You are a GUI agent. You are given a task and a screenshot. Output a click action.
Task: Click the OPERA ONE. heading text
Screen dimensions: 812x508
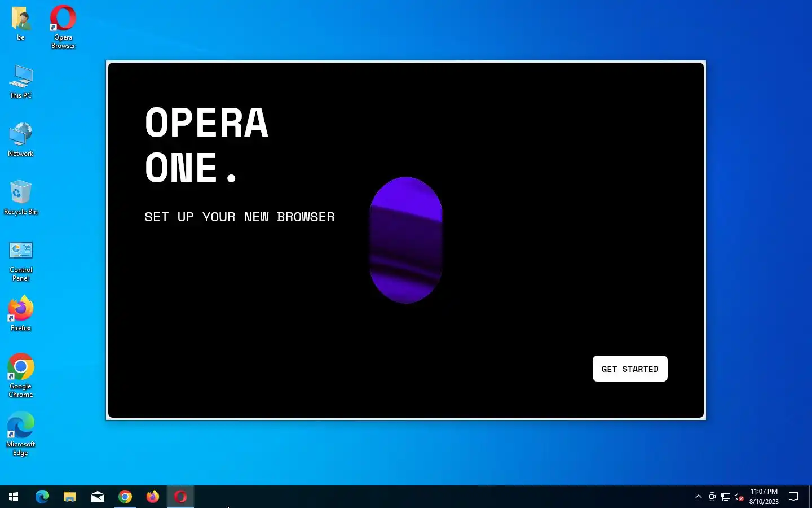point(206,144)
